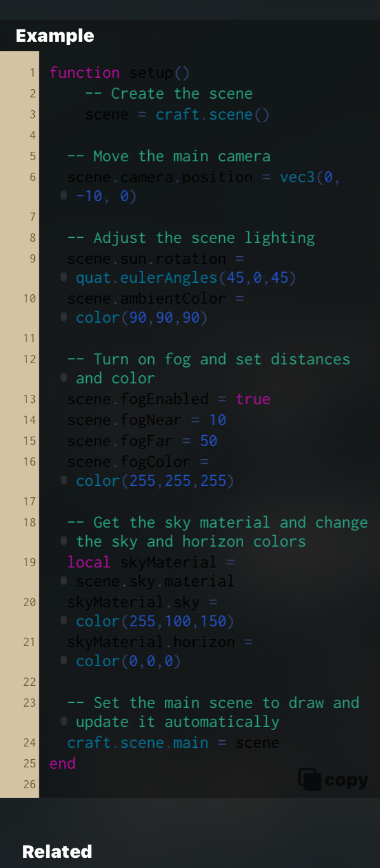
Task: Click the wrap marker before '-10, 0)'
Action: point(63,196)
